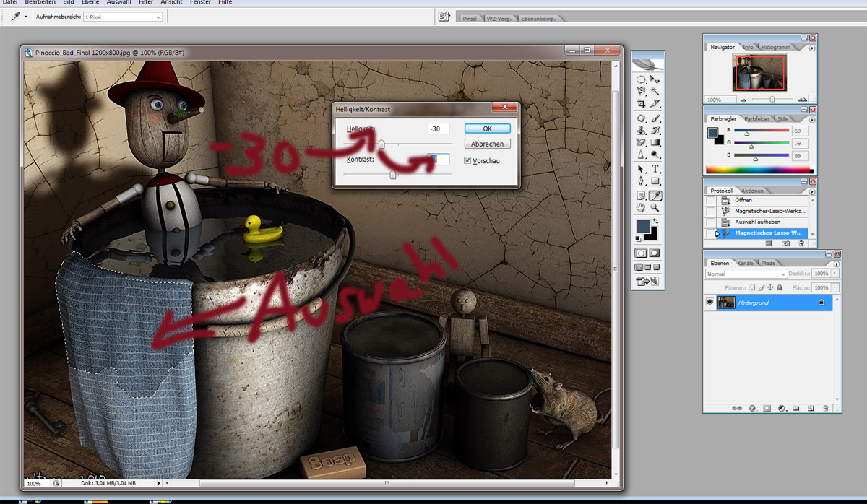Reset default foreground/background colors

(638, 239)
